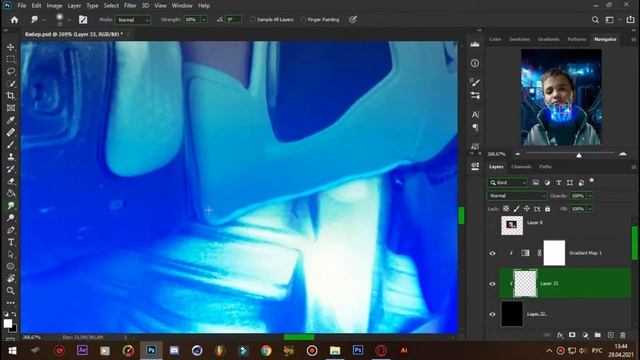Select the Move tool

click(x=11, y=47)
